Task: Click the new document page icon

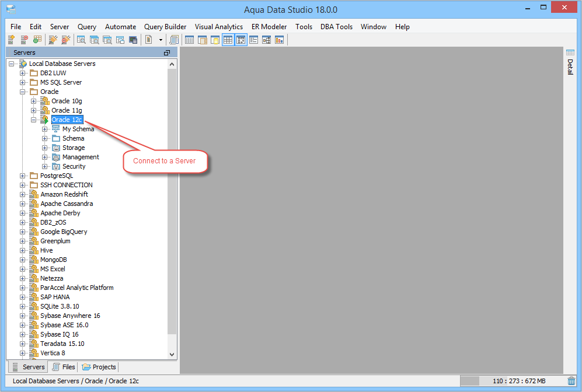Action: pos(149,40)
